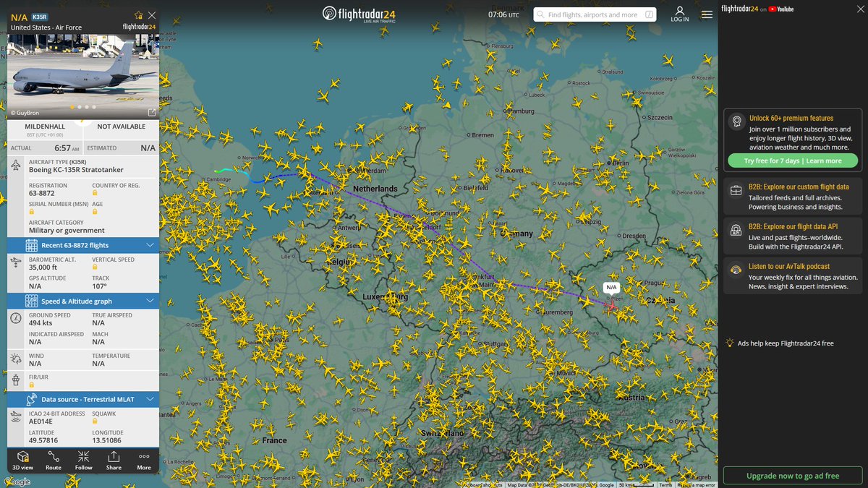Image resolution: width=868 pixels, height=488 pixels.
Task: Open B2B: Explore our custom flight data
Action: [799, 187]
